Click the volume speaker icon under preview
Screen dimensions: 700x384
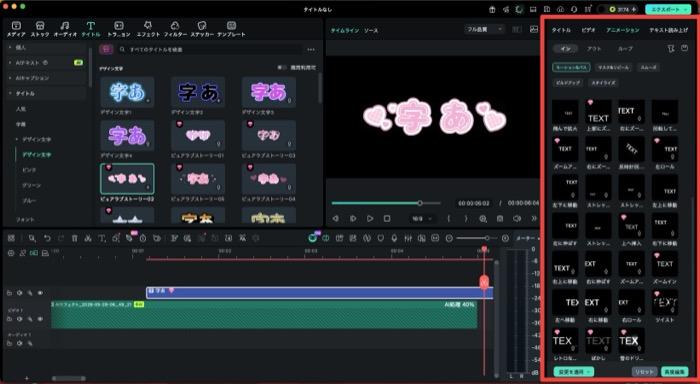[x=517, y=218]
